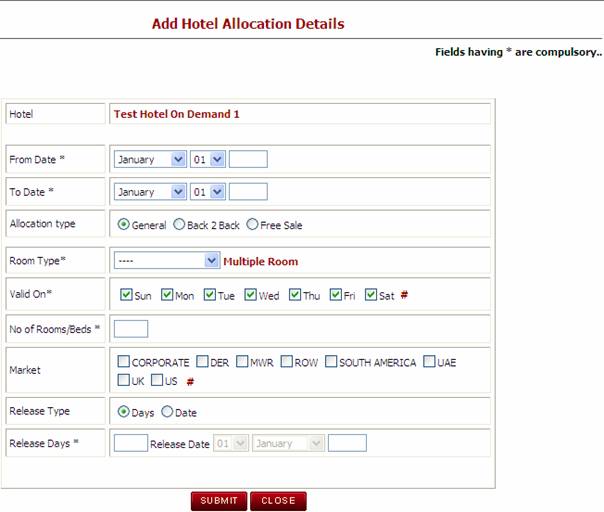Select the Back 2 Back allocation type
Viewport: 604px width, 512px height.
[180, 225]
